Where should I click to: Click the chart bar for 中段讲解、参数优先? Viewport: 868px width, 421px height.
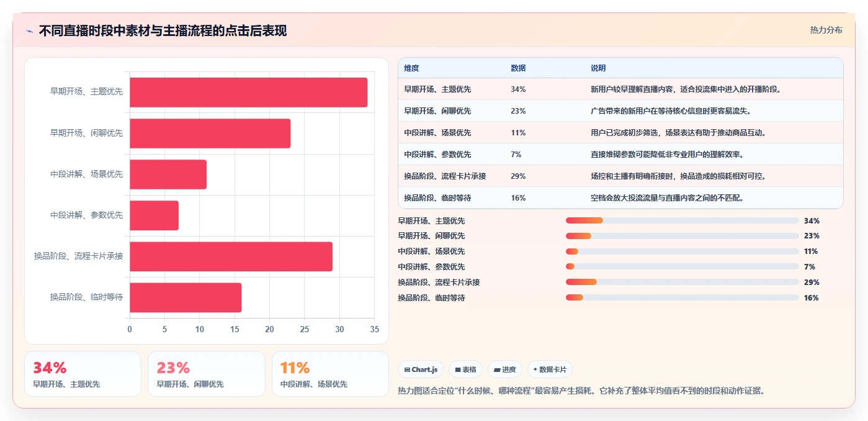154,215
